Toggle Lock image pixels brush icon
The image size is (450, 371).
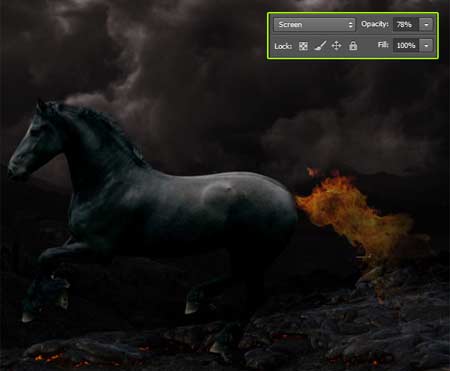click(320, 46)
